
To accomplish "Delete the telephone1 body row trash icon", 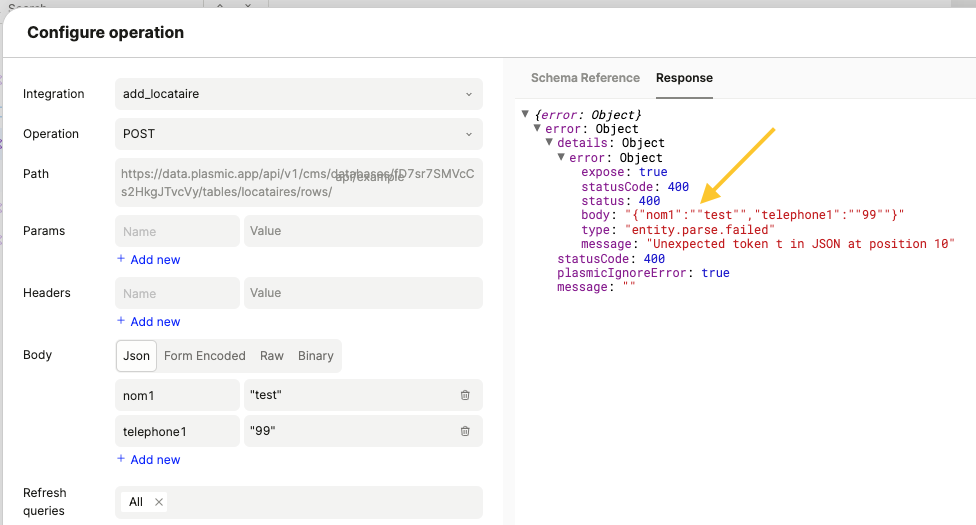I will click(x=465, y=431).
